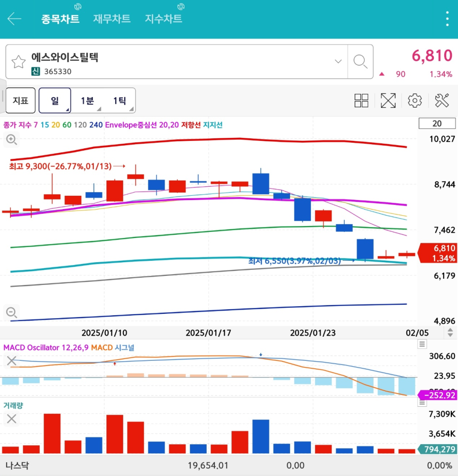The image size is (458, 476).
Task: Tap the 최저 6,550 low annotation
Action: tap(294, 261)
